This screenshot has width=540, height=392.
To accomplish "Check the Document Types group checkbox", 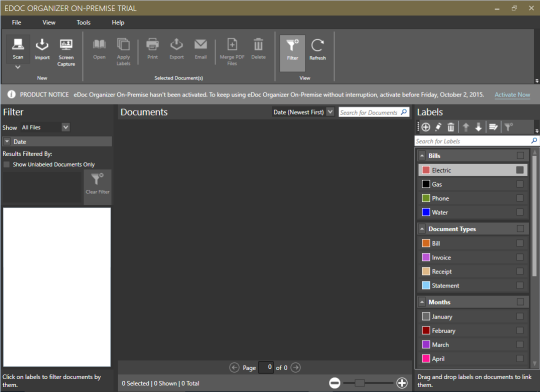I will point(520,228).
